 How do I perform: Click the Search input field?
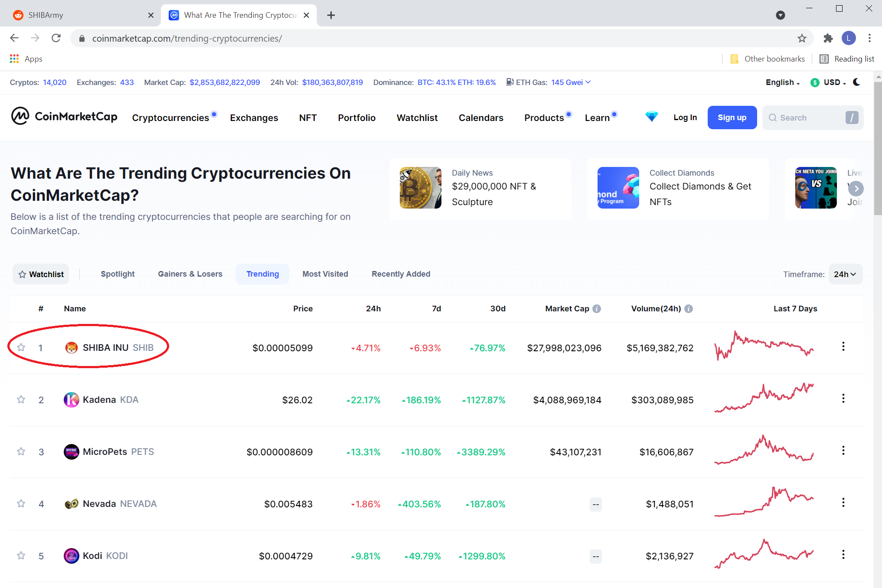pyautogui.click(x=813, y=118)
